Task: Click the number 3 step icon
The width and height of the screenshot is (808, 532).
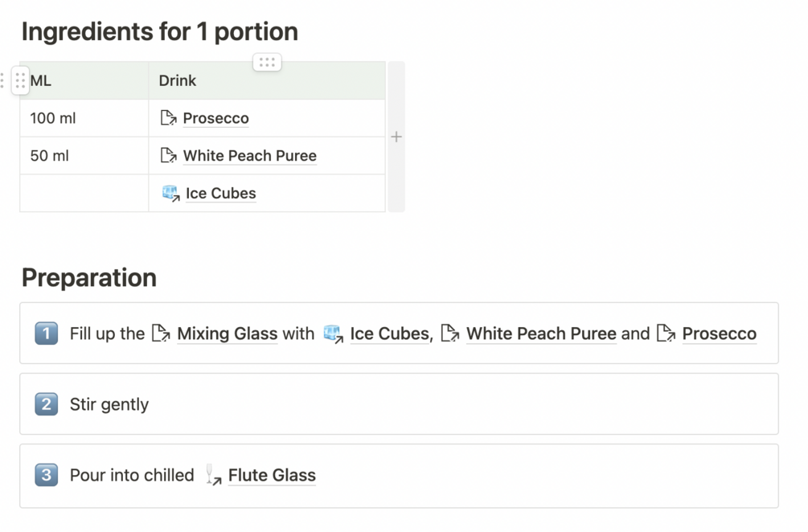Action: tap(47, 475)
